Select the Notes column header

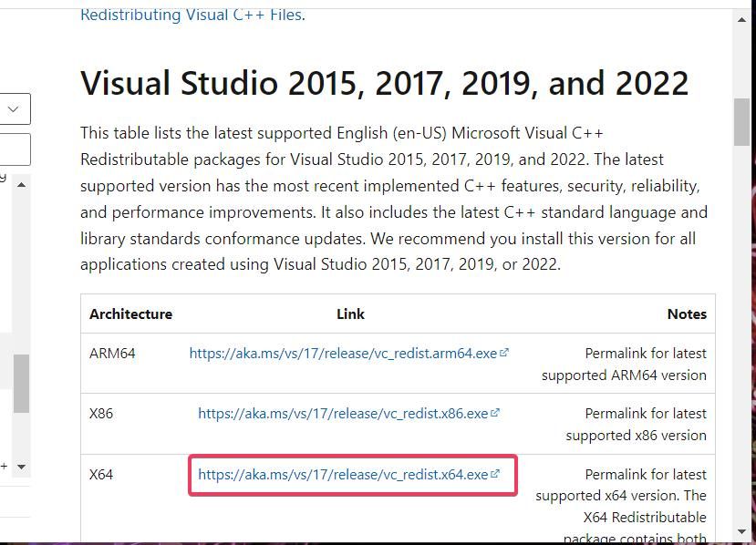[687, 314]
